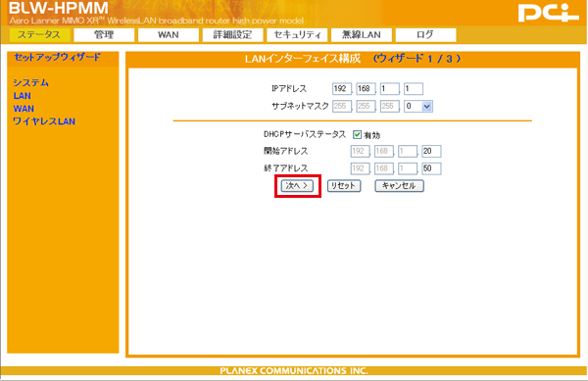Toggle the DHCP server 有効 checkbox
588x381 pixels.
click(357, 134)
